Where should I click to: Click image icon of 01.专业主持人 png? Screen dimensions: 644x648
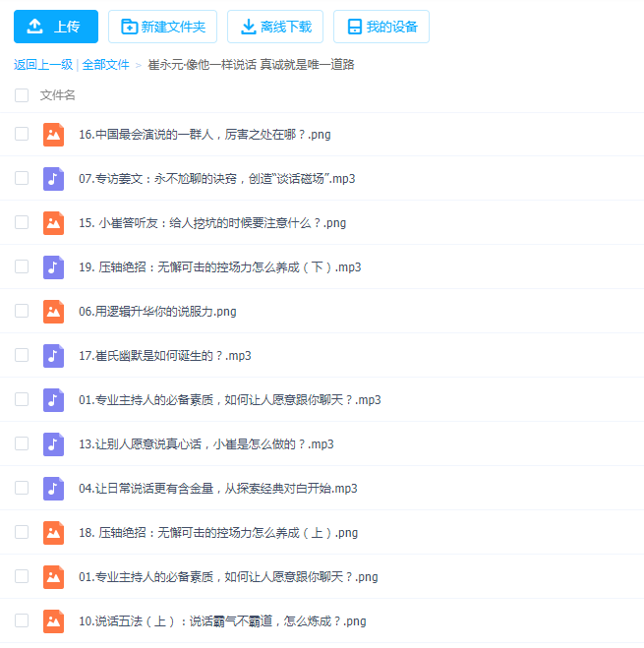pos(53,577)
